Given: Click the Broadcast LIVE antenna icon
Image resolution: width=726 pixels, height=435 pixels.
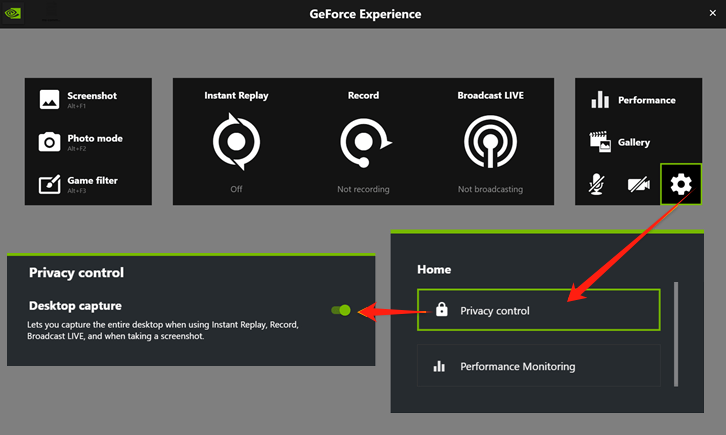Looking at the screenshot, I should pyautogui.click(x=490, y=143).
